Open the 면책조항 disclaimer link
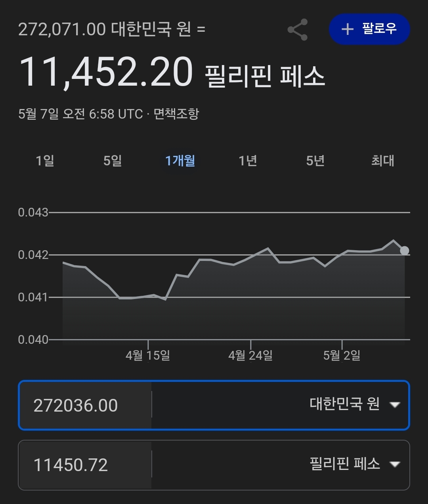Screen dimensions: 428x504 [176, 114]
